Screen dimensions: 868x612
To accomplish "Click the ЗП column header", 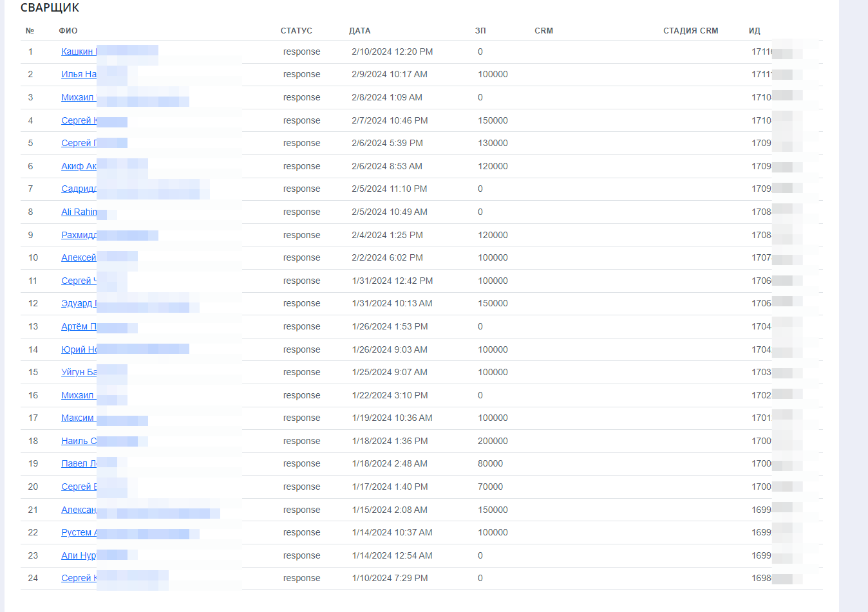I will [480, 31].
